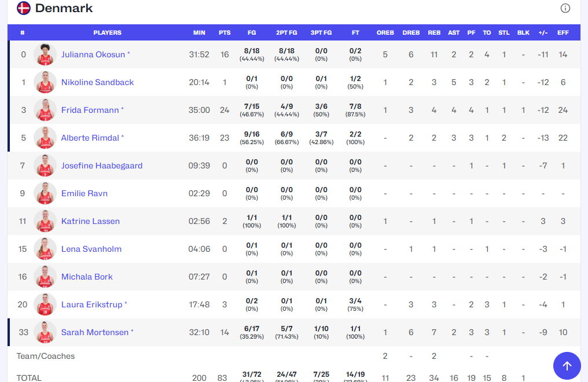Image resolution: width=588 pixels, height=382 pixels.
Task: Open Nikoline Sandback's player profile link
Action: coord(97,82)
